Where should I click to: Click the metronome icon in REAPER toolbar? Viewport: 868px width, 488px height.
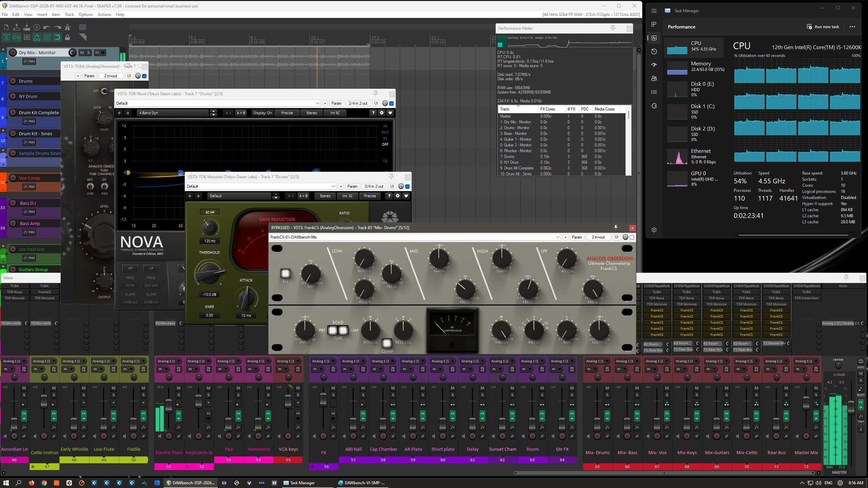point(67,27)
